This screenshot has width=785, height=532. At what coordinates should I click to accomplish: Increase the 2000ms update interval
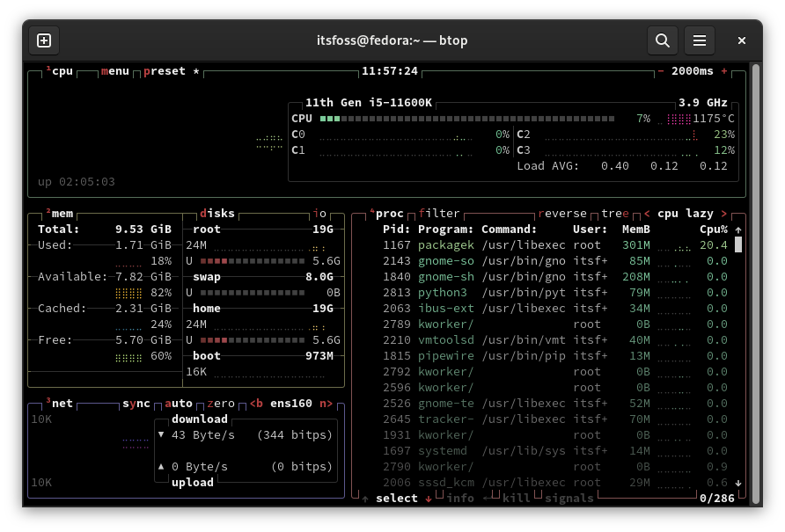(723, 70)
